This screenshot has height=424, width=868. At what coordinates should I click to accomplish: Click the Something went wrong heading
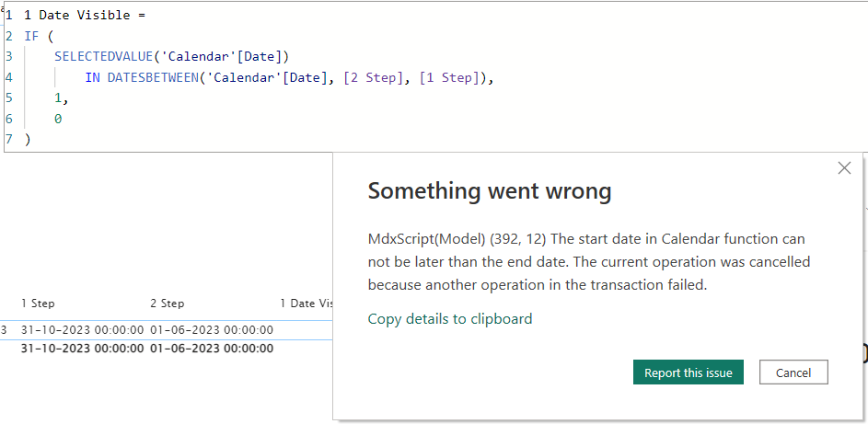point(490,191)
